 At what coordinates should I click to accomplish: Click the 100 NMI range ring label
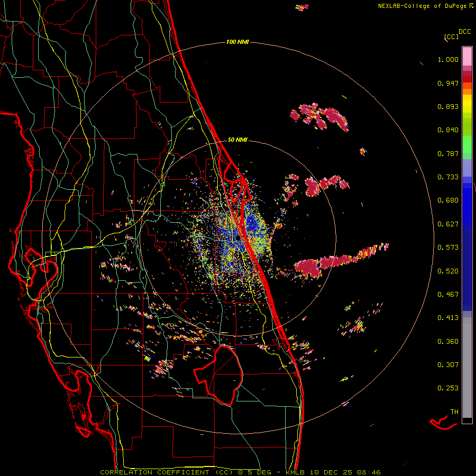[237, 42]
